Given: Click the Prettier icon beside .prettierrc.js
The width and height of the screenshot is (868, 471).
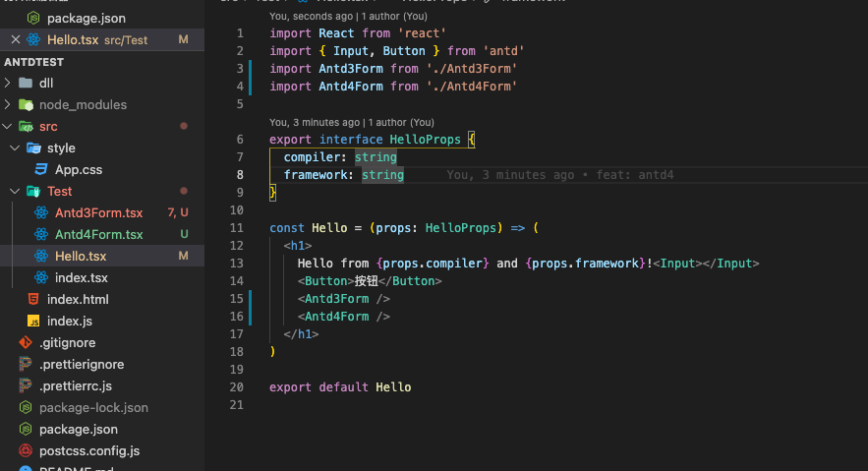Looking at the screenshot, I should (26, 385).
